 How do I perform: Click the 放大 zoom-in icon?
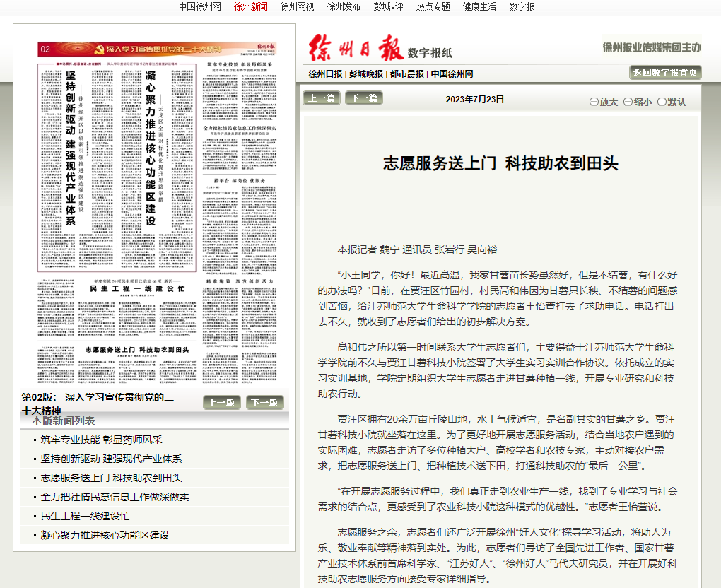pyautogui.click(x=594, y=102)
